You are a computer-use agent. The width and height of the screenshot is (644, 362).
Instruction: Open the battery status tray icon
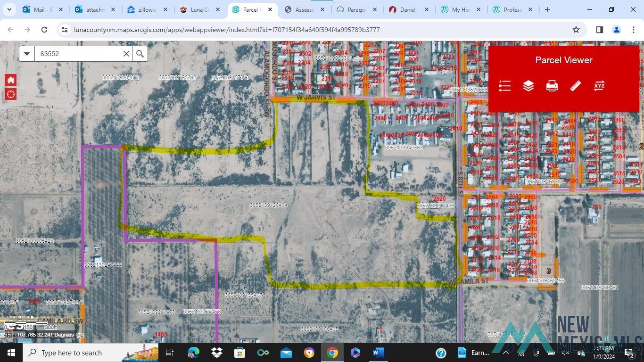point(551,353)
